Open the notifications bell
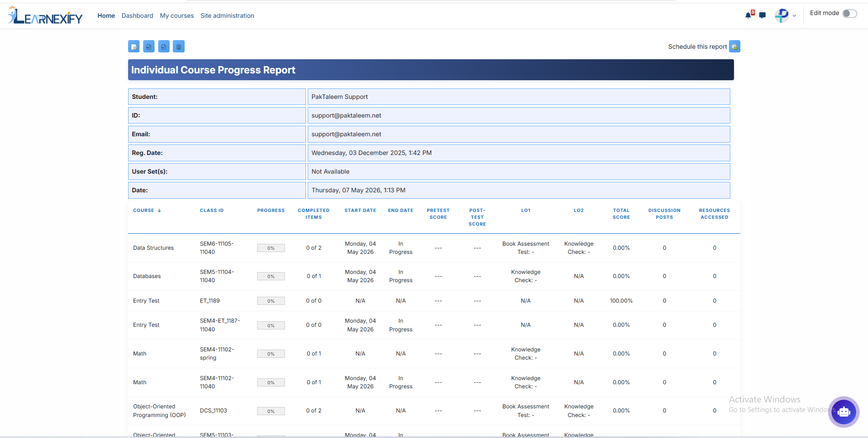This screenshot has width=868, height=438. click(748, 15)
